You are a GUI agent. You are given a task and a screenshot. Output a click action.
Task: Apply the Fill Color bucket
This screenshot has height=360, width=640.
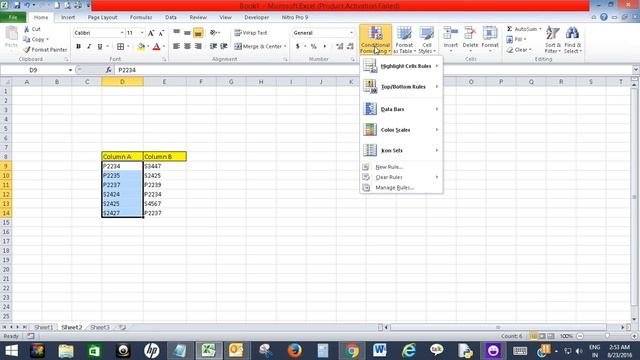[x=141, y=47]
